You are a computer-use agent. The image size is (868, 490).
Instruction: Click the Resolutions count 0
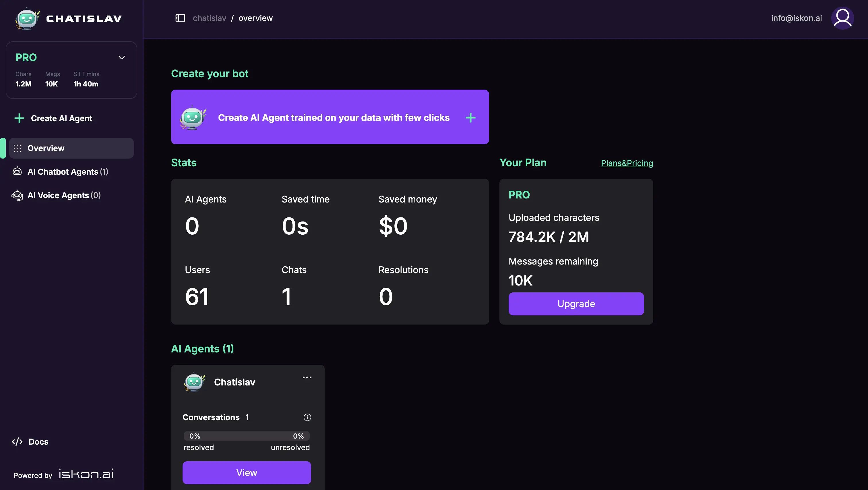point(386,297)
